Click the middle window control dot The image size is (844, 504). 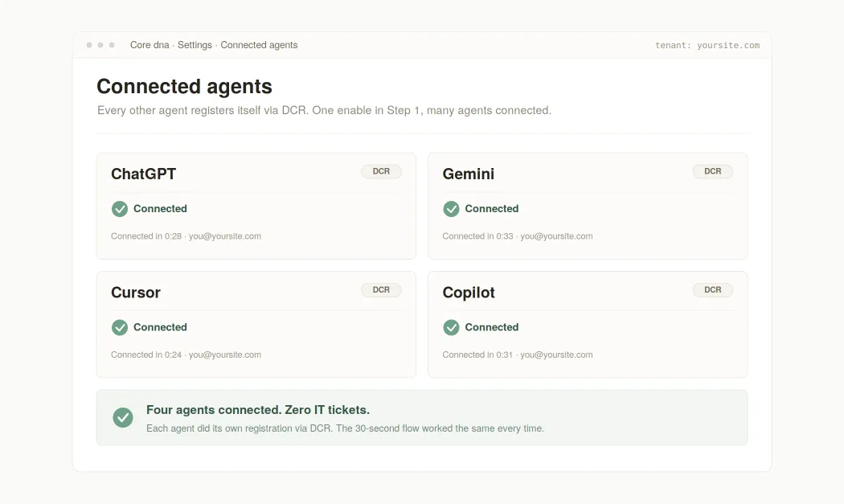click(100, 45)
